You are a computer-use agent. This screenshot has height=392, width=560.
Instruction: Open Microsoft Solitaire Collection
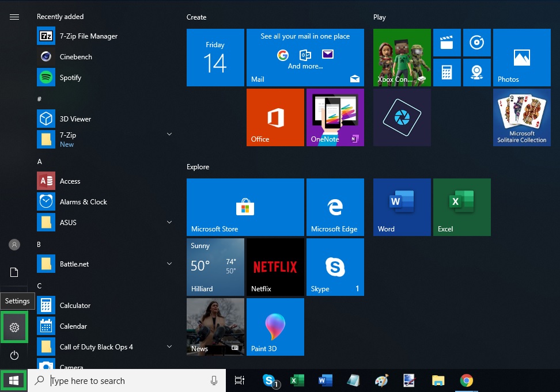[x=521, y=117]
